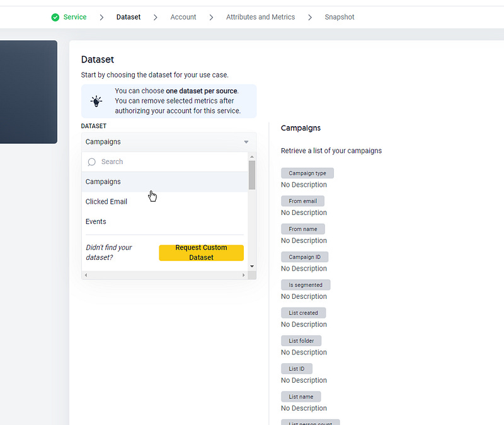504x425 pixels.
Task: Click the 'Dataset' page heading
Action: click(98, 59)
